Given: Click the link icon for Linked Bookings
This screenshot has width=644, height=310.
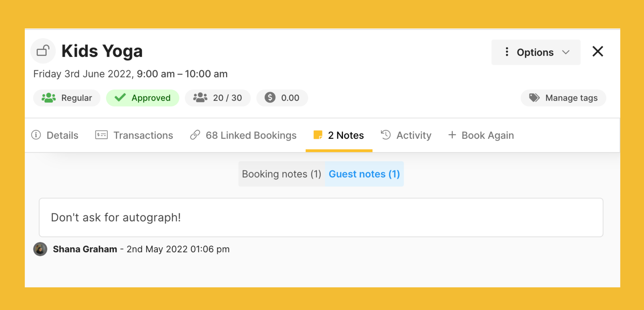Looking at the screenshot, I should coord(195,135).
